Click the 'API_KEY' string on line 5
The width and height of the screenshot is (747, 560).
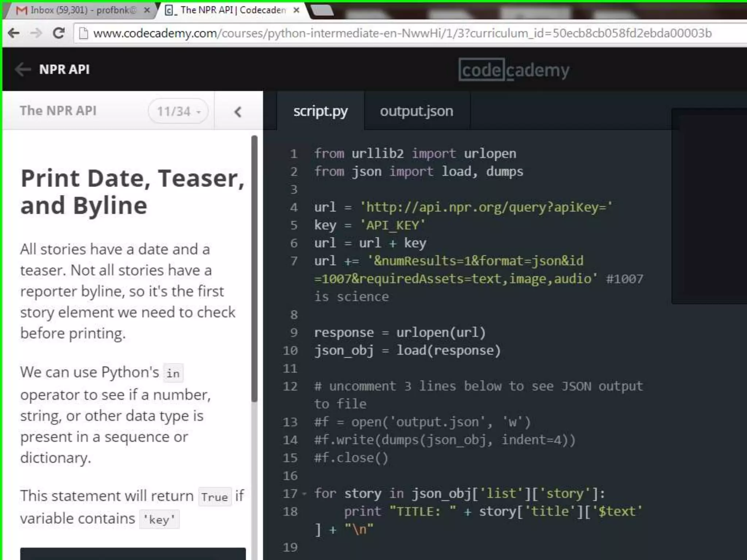coord(392,225)
